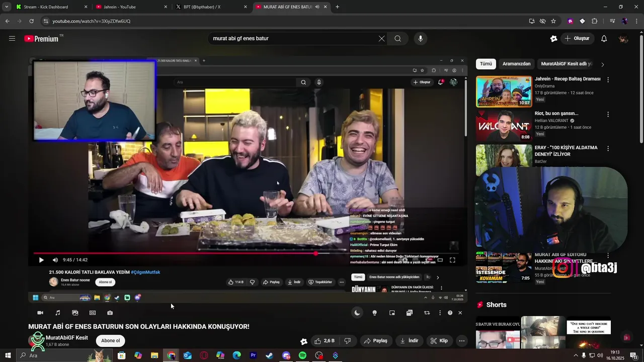Click the music note icon below the player
This screenshot has width=644, height=362.
click(x=57, y=313)
